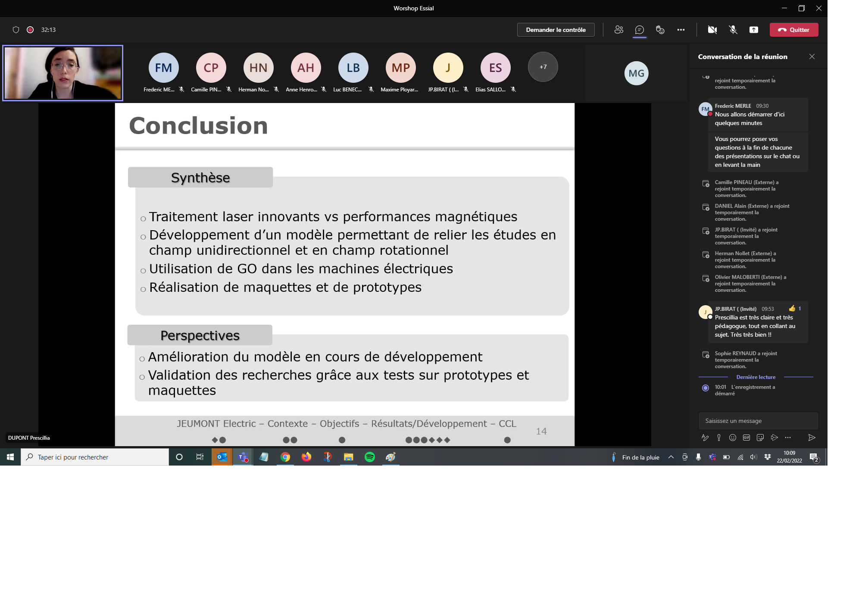Open the more actions menu in meeting toolbar
The image size is (862, 616).
click(x=681, y=30)
